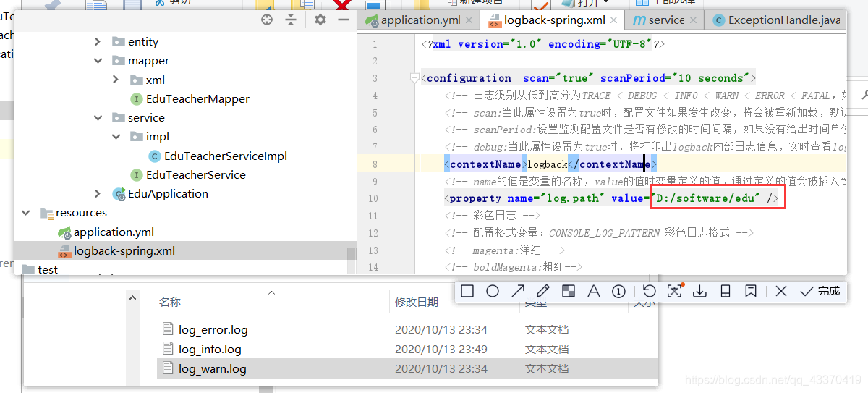This screenshot has height=393, width=868.
Task: Select the numbered step marker tool
Action: 618,291
